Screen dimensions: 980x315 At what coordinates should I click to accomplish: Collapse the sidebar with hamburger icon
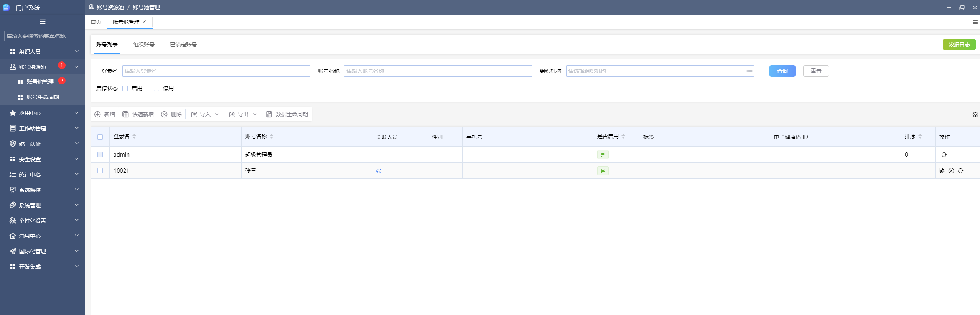[x=43, y=22]
